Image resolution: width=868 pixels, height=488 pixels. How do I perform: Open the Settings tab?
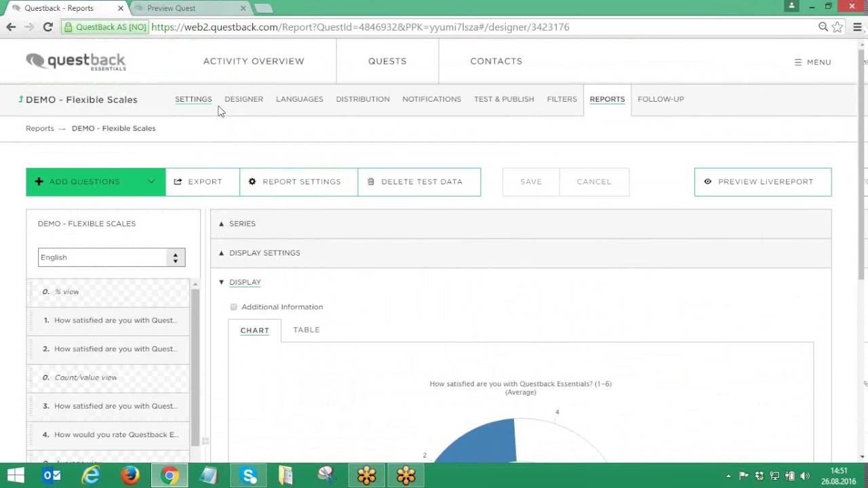click(193, 99)
